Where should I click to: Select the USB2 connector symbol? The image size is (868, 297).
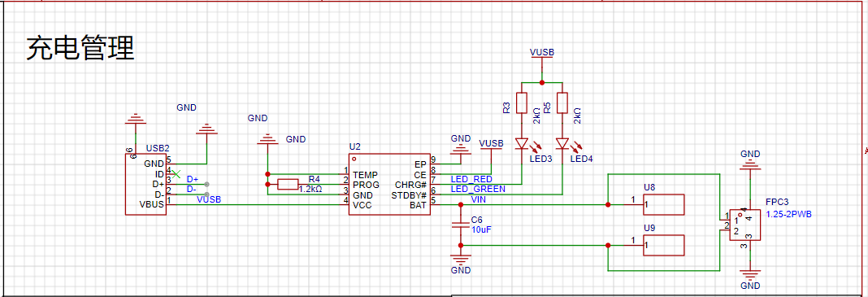pyautogui.click(x=145, y=185)
